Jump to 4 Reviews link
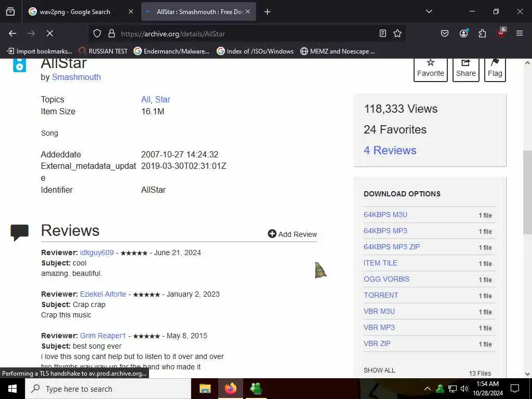Viewport: 532px width, 399px height. click(390, 150)
